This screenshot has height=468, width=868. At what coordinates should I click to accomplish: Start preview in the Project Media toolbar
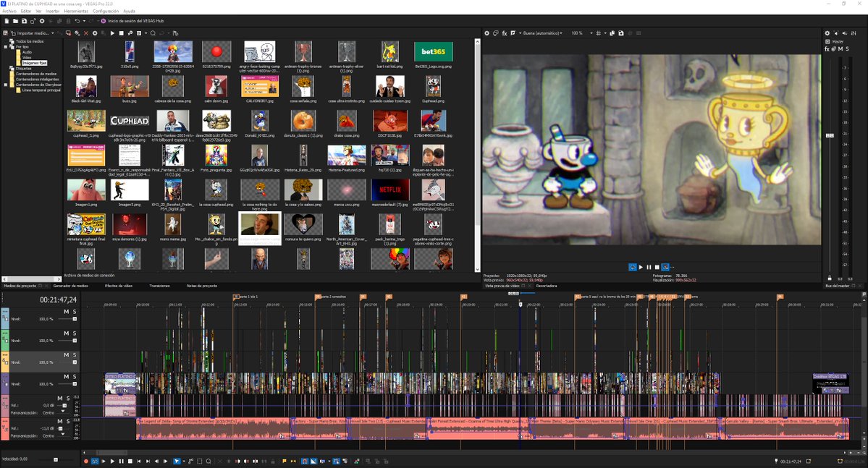coord(112,33)
